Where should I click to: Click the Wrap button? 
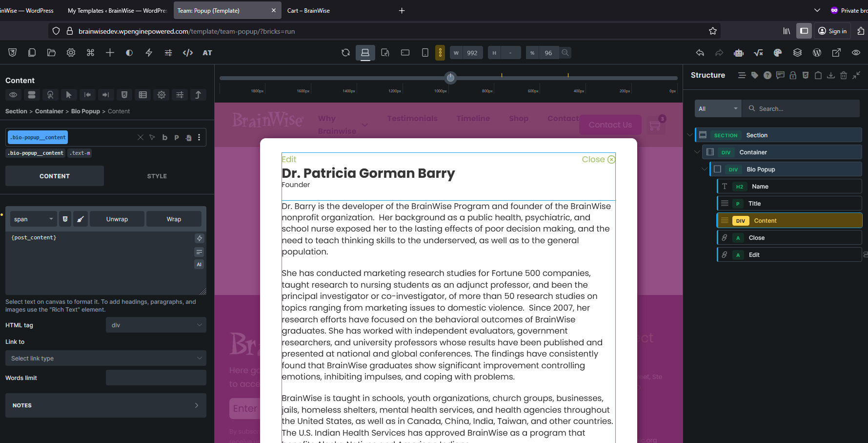(x=174, y=219)
